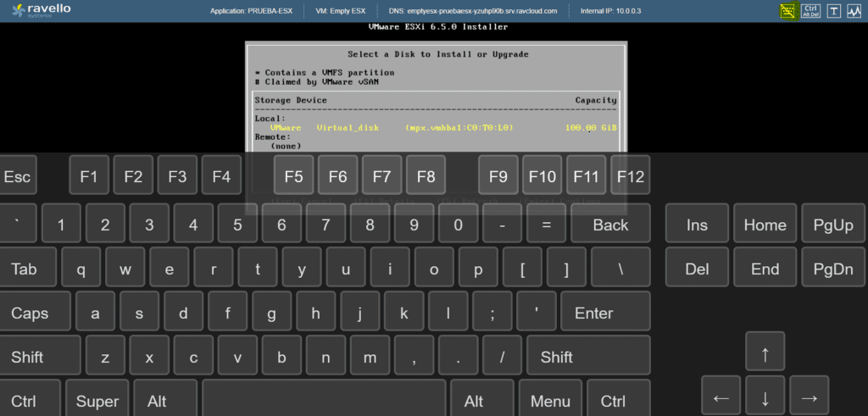This screenshot has height=416, width=868.
Task: Send Ctrl Alt Del to the VM
Action: (x=810, y=10)
